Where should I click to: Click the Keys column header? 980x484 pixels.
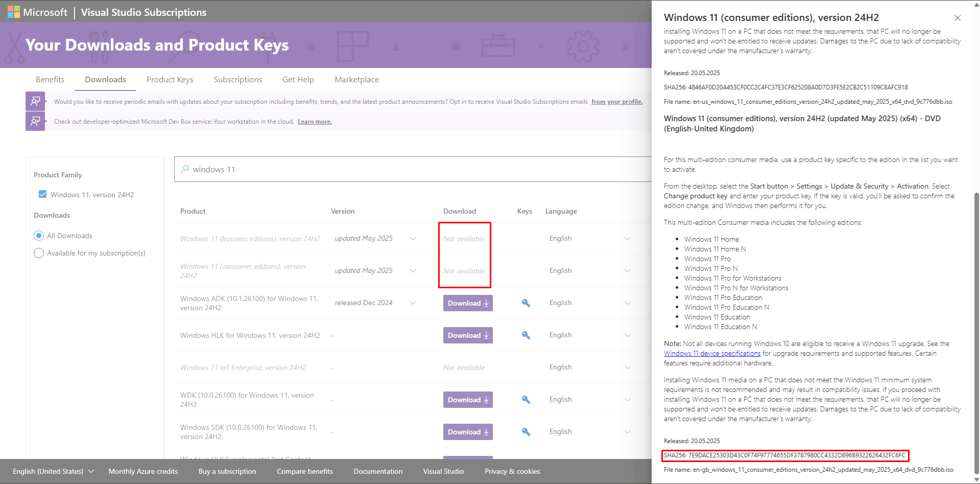524,211
